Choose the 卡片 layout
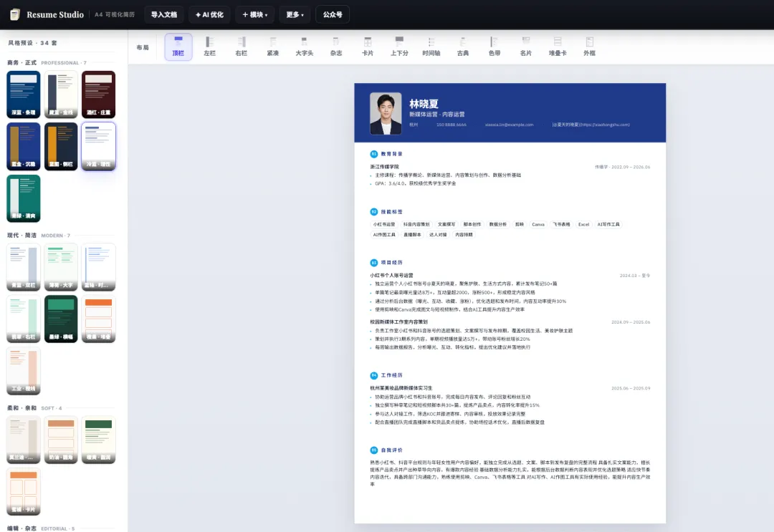Viewport: 774px width, 532px height. (x=368, y=47)
